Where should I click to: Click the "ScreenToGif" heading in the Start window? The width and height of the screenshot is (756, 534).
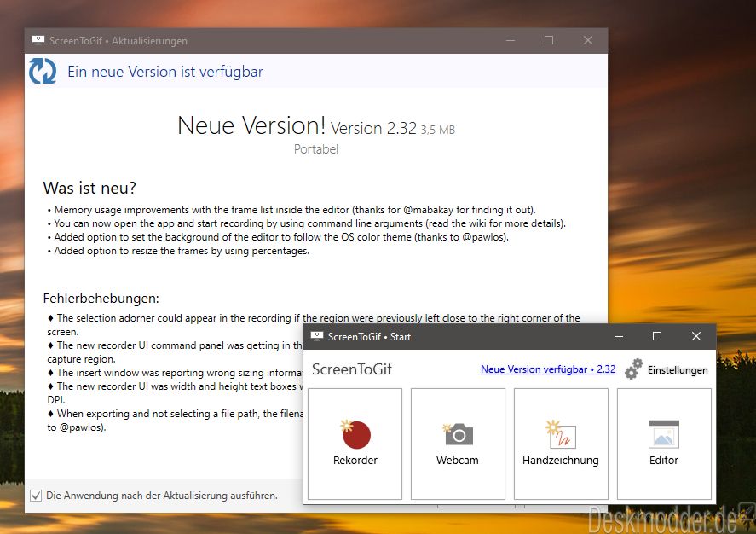pyautogui.click(x=352, y=369)
